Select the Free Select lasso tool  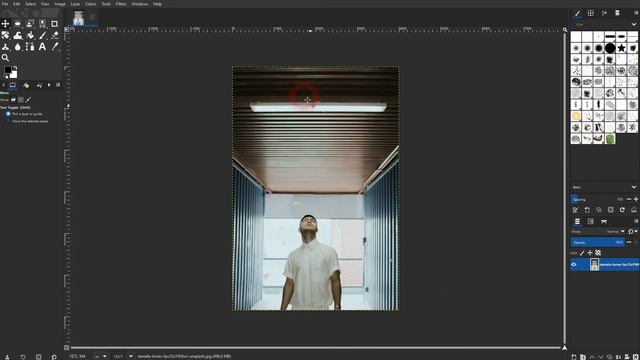pyautogui.click(x=30, y=24)
